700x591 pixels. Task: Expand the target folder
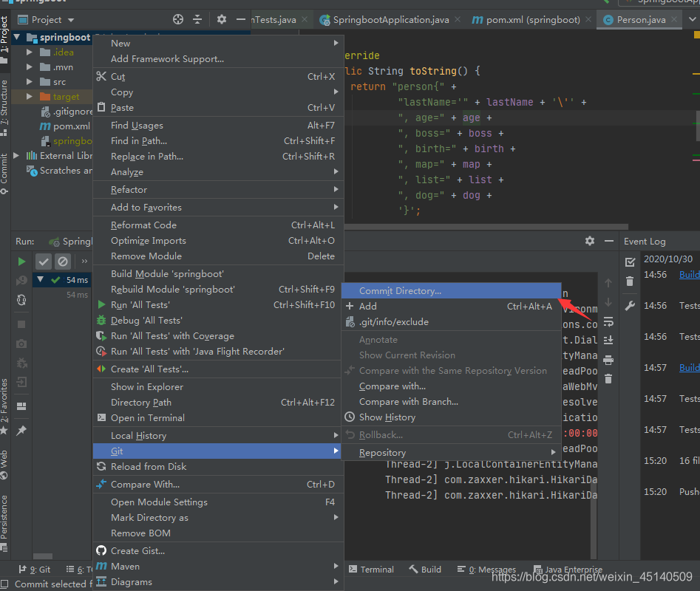pos(29,96)
